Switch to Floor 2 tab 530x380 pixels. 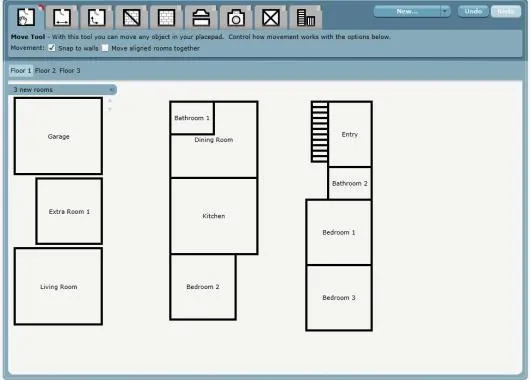pyautogui.click(x=45, y=71)
